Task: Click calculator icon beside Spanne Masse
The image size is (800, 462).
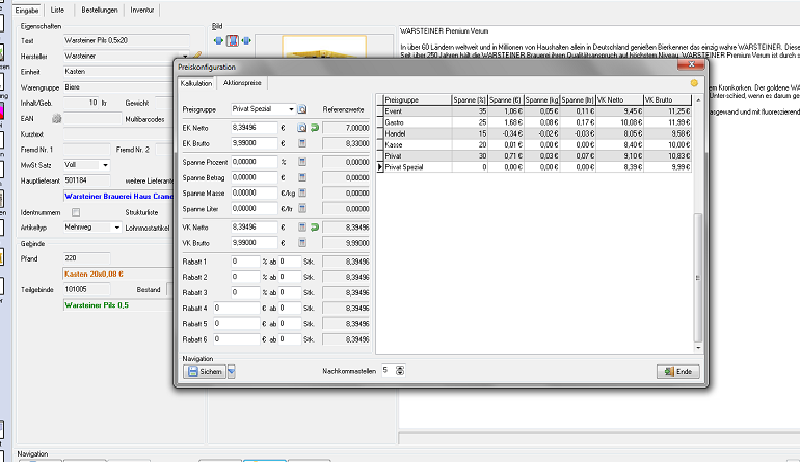Action: (x=302, y=193)
